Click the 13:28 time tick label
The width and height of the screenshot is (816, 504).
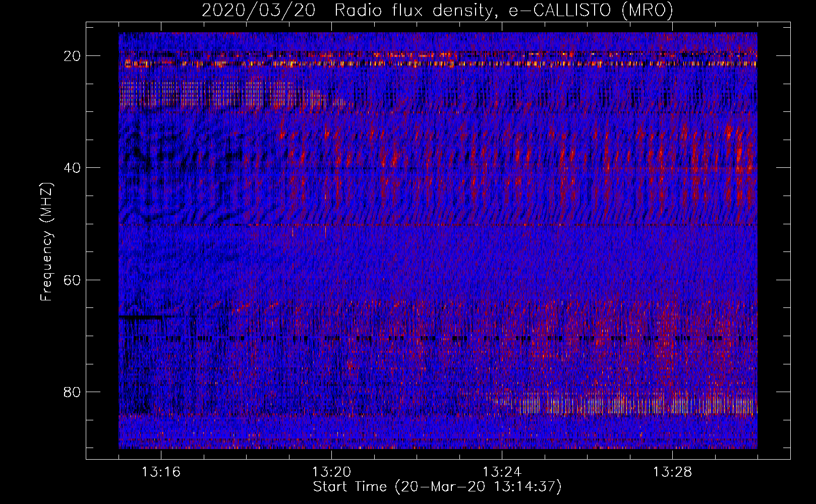[x=672, y=472]
